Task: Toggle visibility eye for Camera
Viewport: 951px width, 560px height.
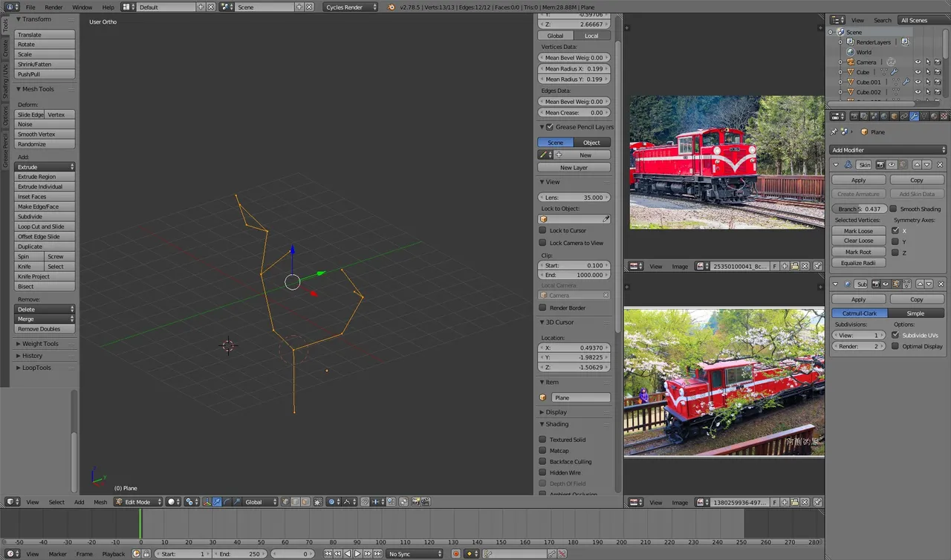Action: point(918,62)
